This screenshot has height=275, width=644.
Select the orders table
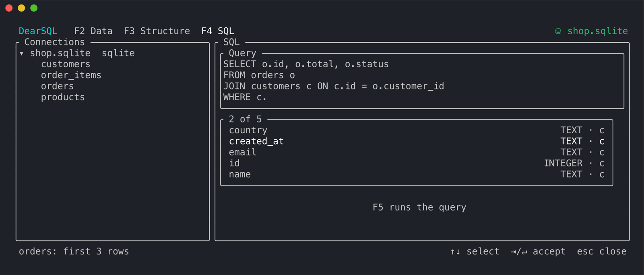coord(58,86)
